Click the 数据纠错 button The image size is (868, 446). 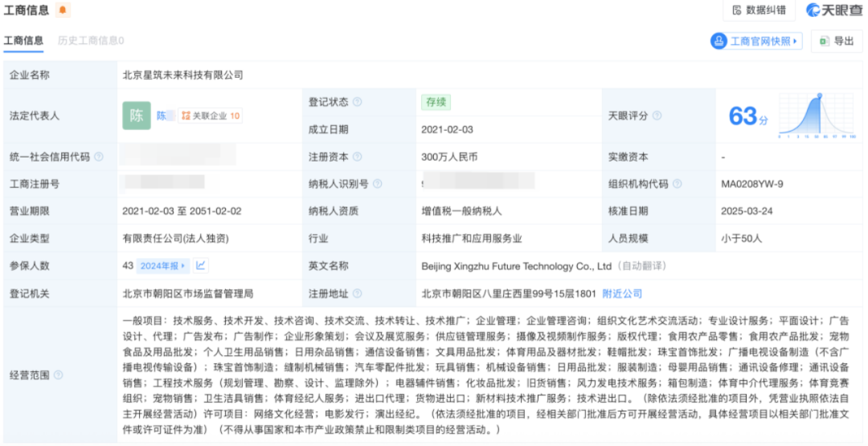pos(759,10)
